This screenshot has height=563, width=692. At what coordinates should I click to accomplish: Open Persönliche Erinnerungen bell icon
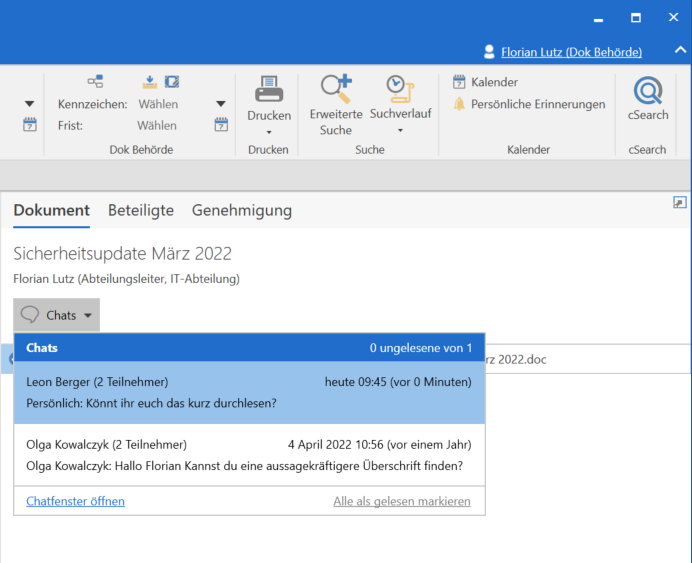pyautogui.click(x=459, y=104)
